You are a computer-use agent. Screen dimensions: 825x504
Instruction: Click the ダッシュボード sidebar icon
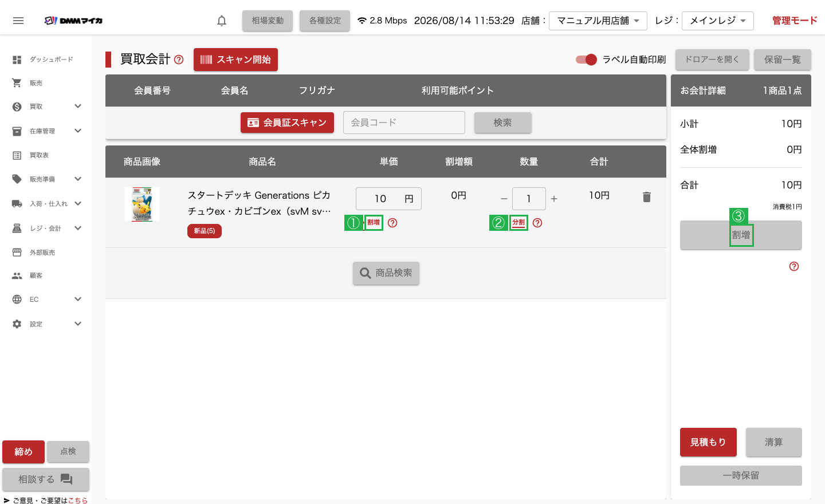(x=17, y=60)
